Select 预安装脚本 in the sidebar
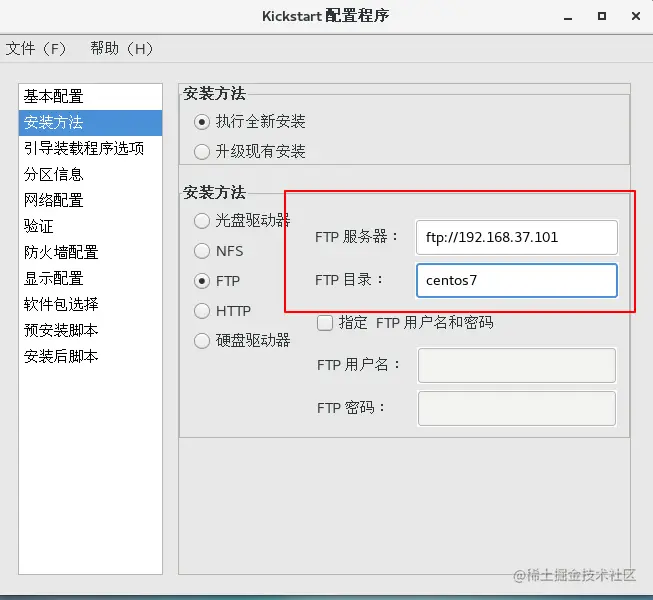This screenshot has width=653, height=600. 90,331
